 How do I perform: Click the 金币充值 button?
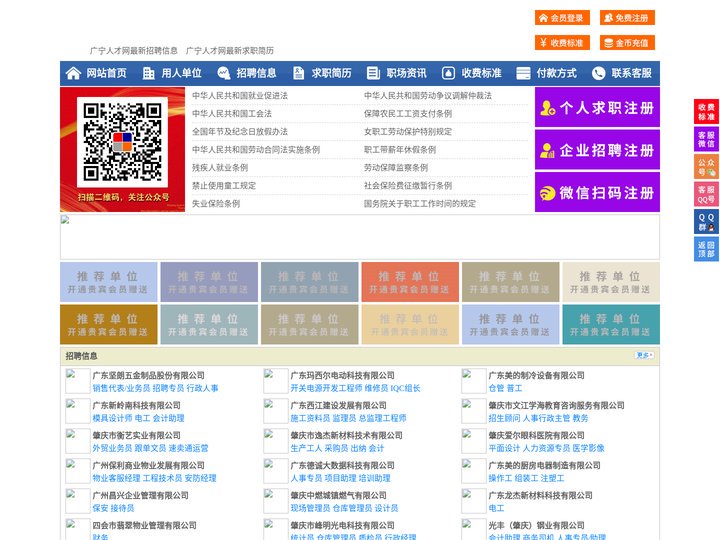[x=627, y=43]
